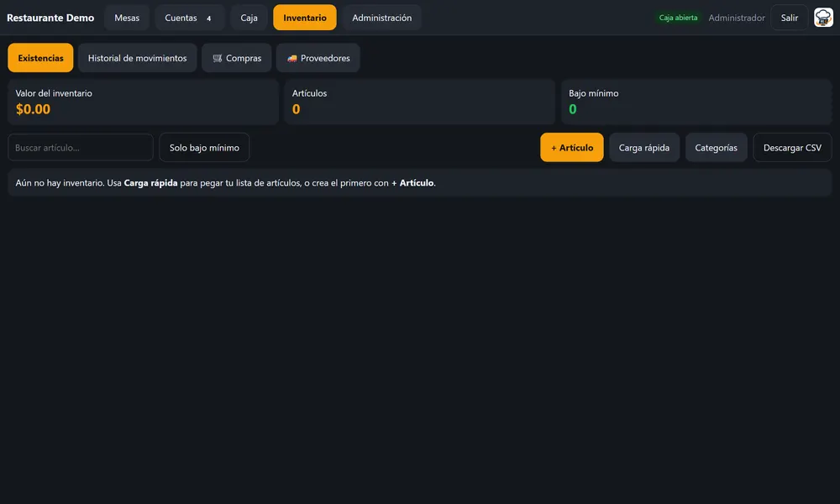840x504 pixels.
Task: Focus the Buscar artículo search field
Action: (x=81, y=147)
